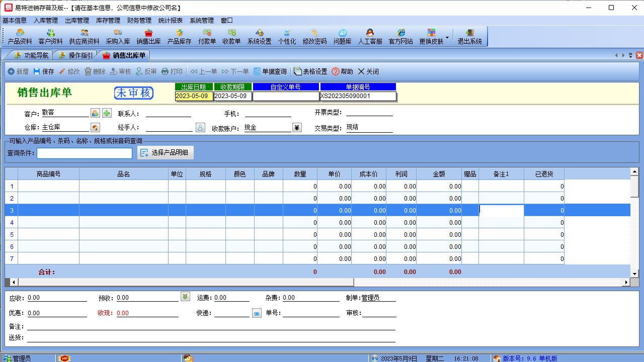Click the 修改密码 change password icon

pyautogui.click(x=314, y=36)
